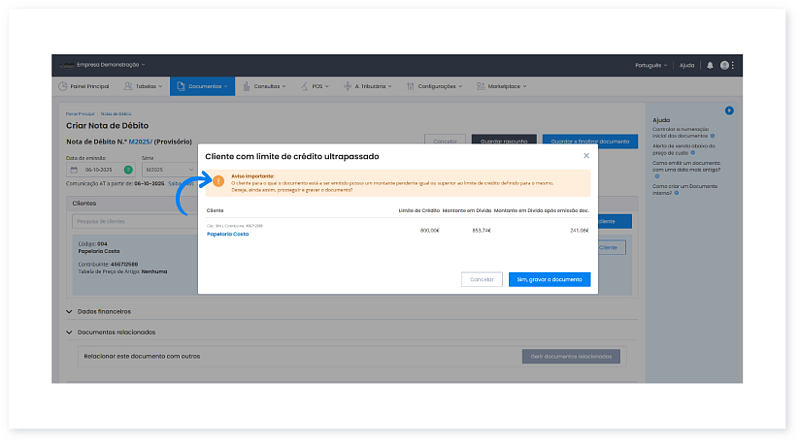Open the Série M2025 dropdown

tap(166, 169)
